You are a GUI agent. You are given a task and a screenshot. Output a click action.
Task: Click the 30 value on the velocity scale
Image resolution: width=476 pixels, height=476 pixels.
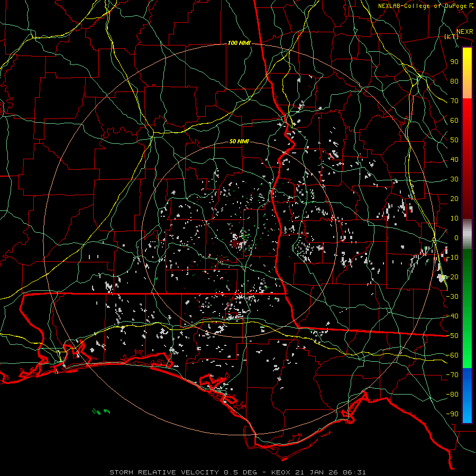(454, 179)
